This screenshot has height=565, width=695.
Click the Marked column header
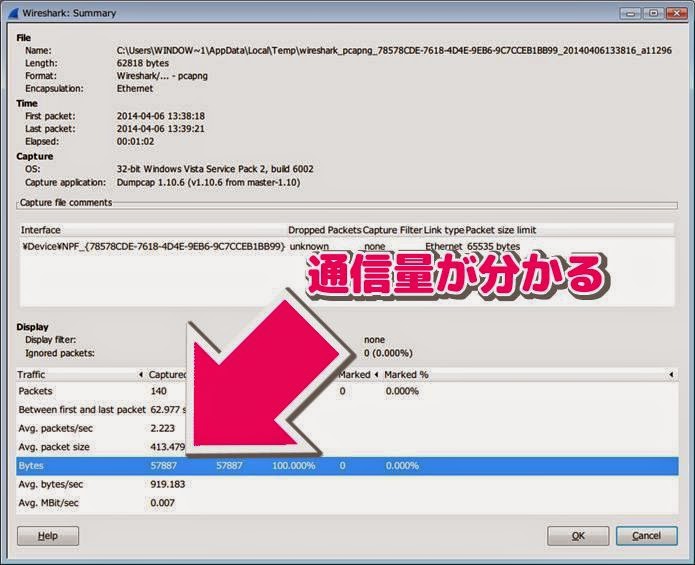point(358,374)
